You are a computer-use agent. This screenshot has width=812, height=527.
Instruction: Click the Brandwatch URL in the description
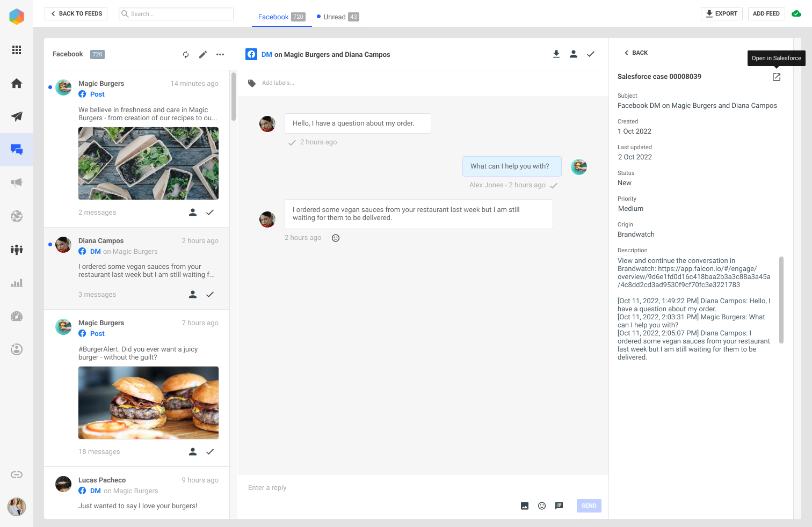(x=694, y=277)
